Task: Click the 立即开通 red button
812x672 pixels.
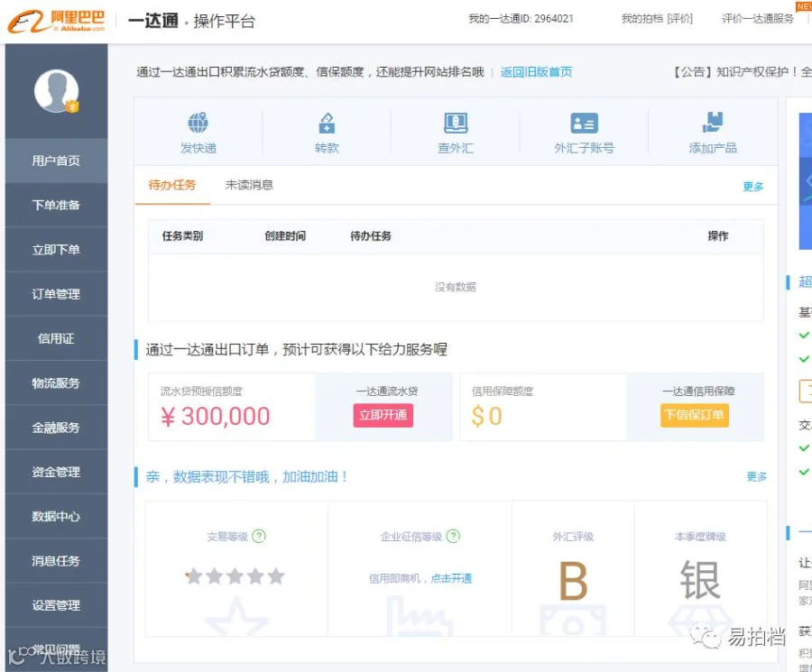Action: 383,415
